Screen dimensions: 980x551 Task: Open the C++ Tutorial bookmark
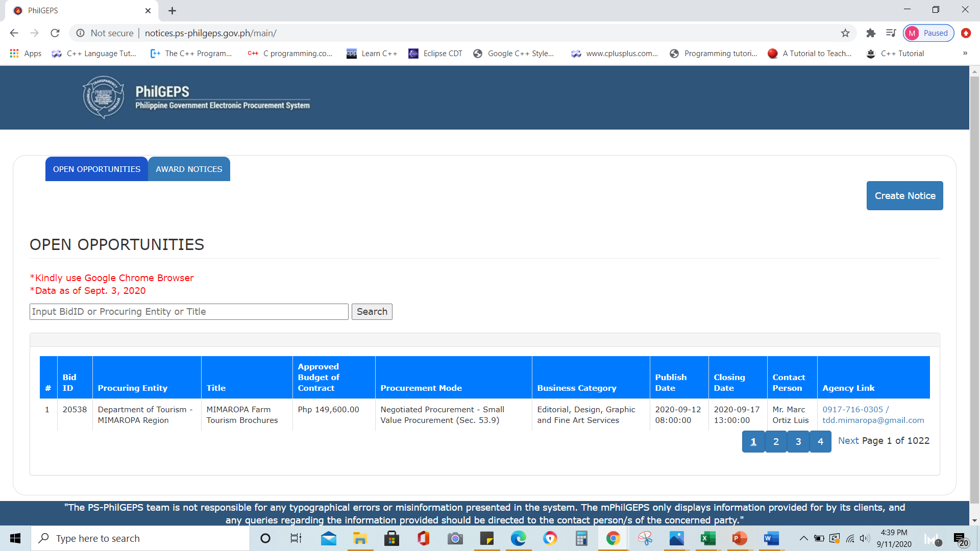point(895,54)
